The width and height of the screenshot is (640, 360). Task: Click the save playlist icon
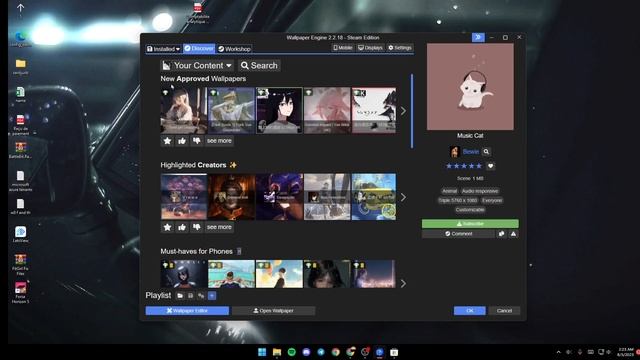point(191,296)
